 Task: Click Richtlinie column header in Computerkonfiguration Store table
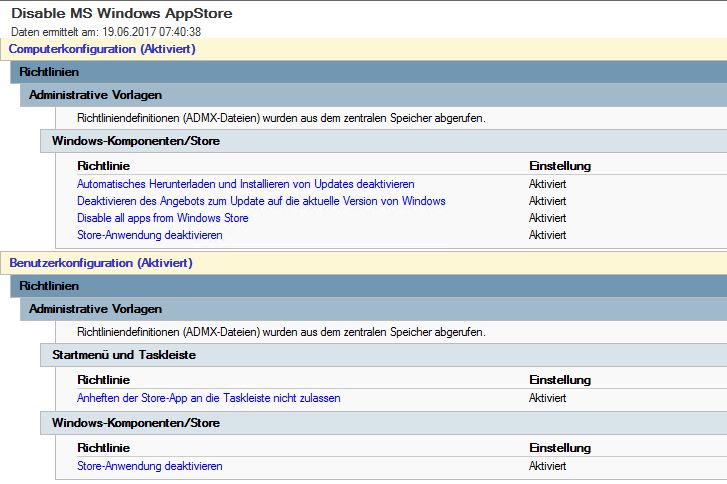click(x=103, y=166)
